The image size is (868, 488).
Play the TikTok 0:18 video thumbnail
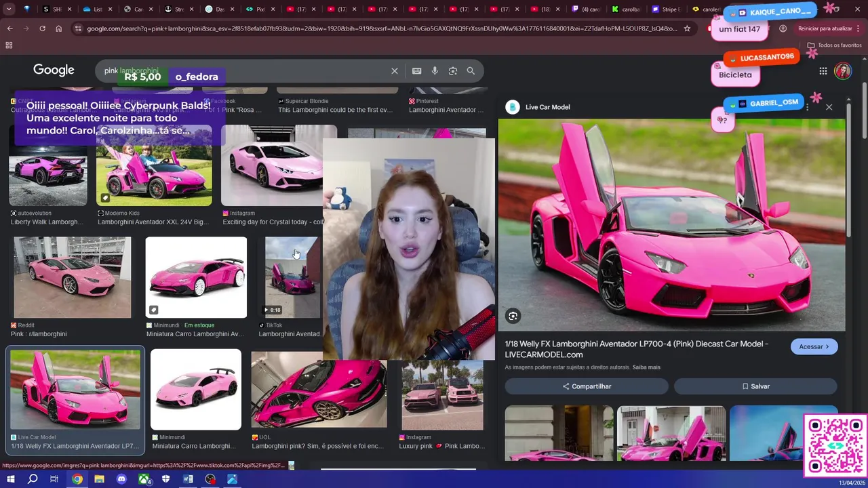click(292, 277)
